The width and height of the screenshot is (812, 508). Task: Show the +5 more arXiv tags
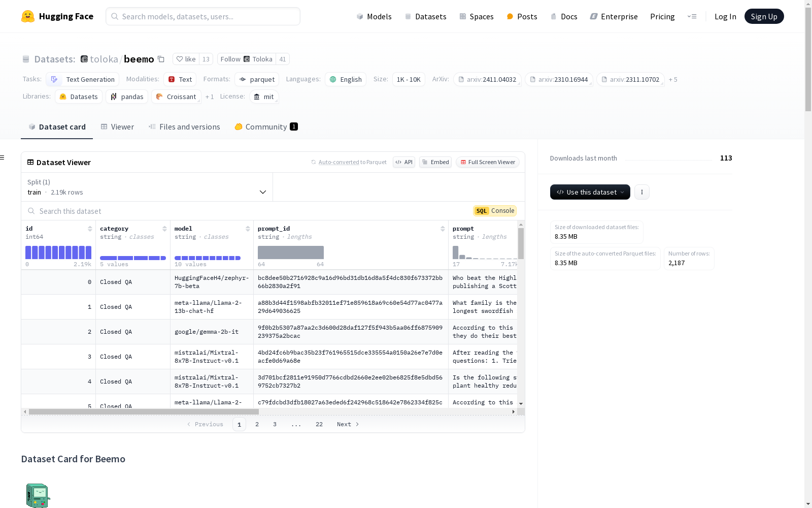point(673,80)
